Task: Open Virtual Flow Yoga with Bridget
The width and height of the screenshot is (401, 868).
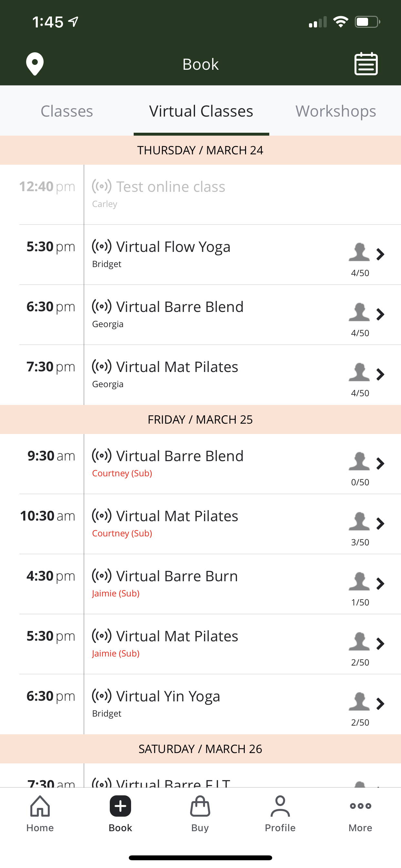Action: pos(173,247)
